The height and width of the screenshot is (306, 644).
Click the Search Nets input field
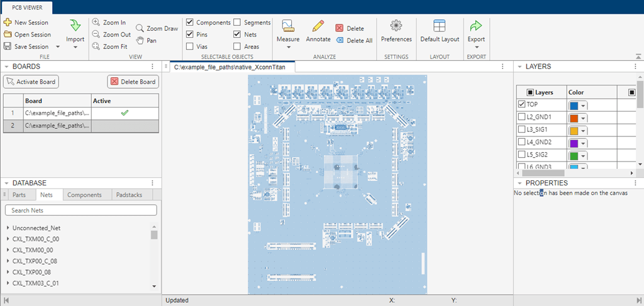[x=80, y=210]
